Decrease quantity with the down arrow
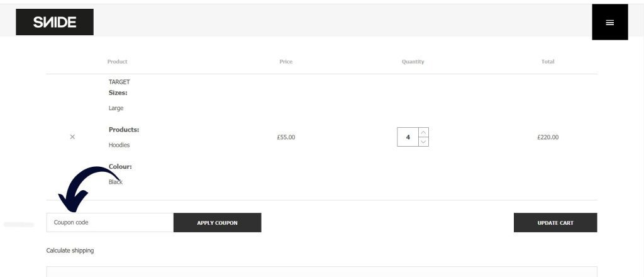 click(x=424, y=142)
